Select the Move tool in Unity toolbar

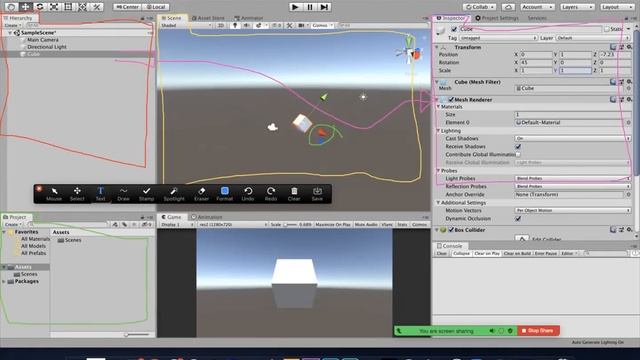[x=25, y=7]
